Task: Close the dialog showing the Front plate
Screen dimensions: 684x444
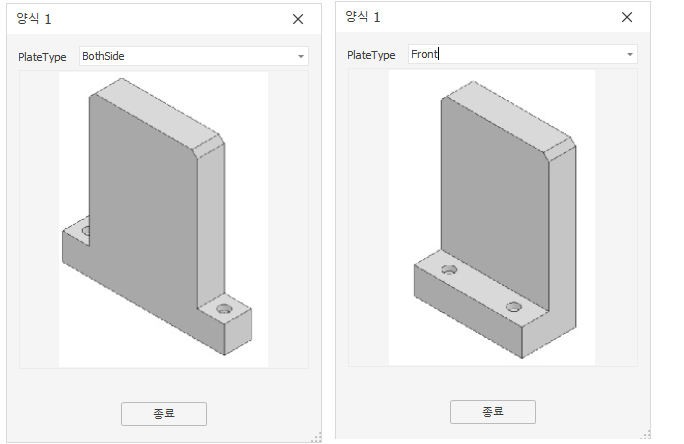Action: point(627,17)
